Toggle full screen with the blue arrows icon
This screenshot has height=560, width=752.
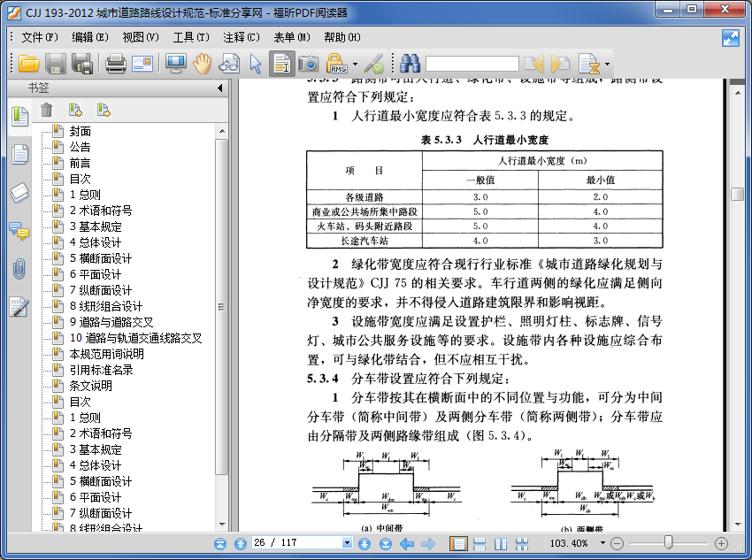point(731,38)
